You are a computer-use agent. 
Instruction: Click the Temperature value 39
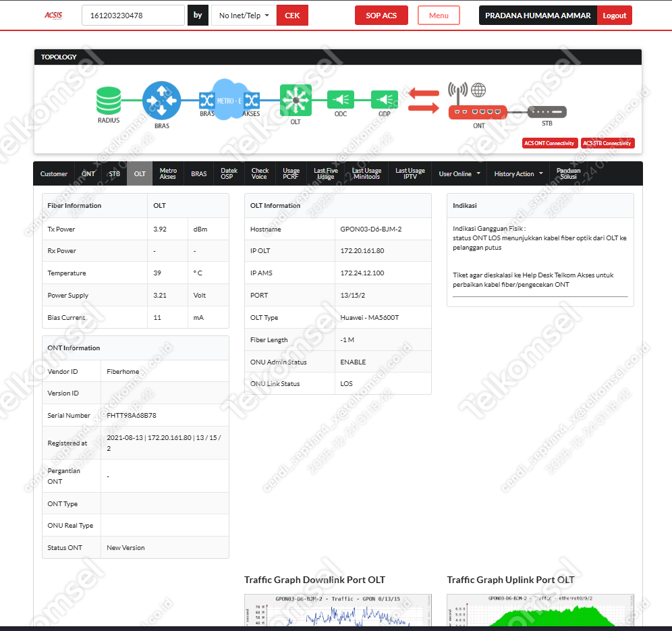pos(157,273)
